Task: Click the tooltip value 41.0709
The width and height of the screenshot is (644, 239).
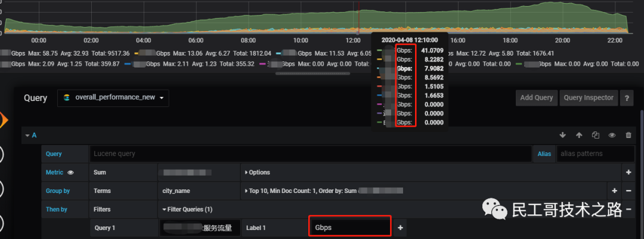Action: coord(432,51)
